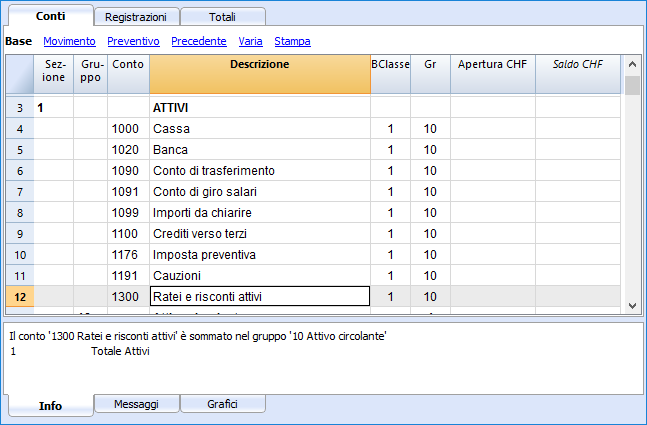
Task: Click the info message about conto 1300
Action: (x=198, y=336)
